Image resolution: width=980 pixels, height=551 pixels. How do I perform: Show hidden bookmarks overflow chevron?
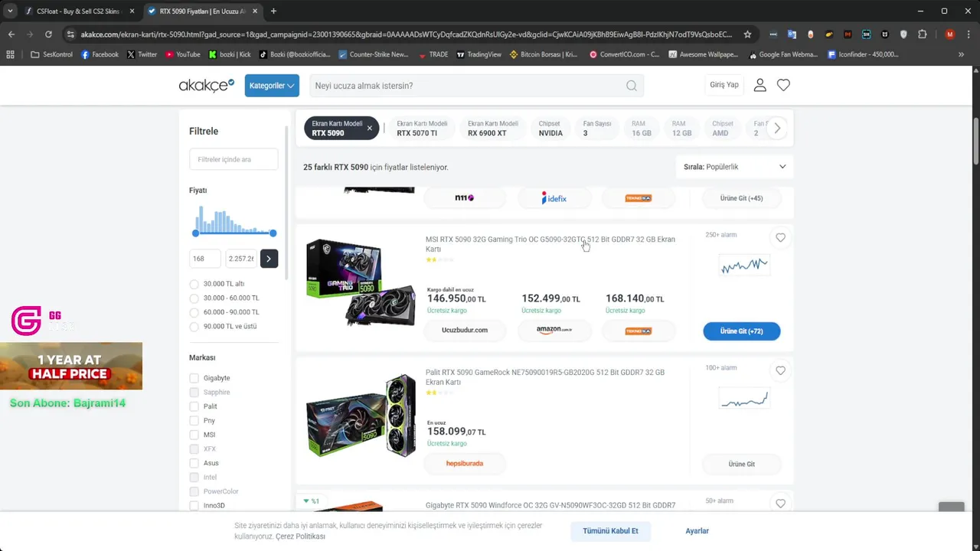click(x=961, y=54)
